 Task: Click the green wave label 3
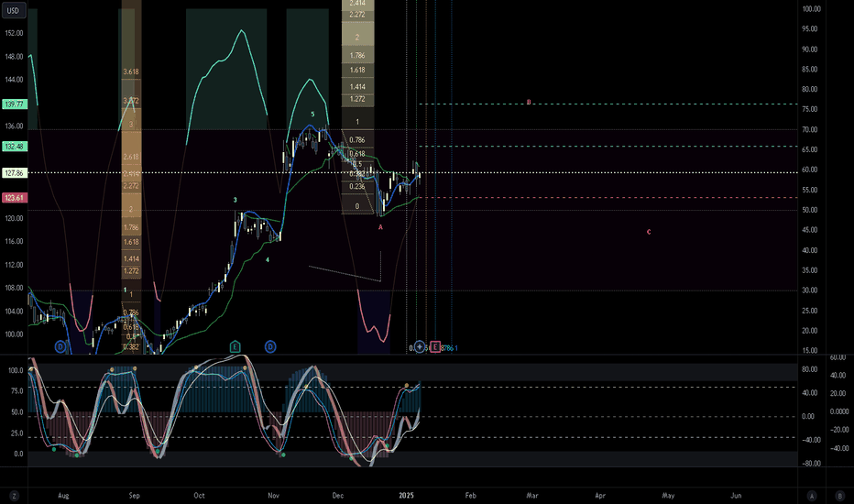pyautogui.click(x=235, y=201)
